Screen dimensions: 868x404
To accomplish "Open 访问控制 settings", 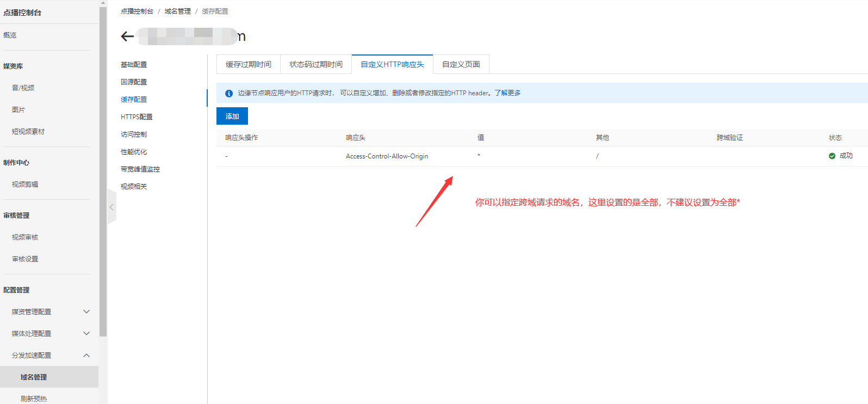I will click(134, 134).
